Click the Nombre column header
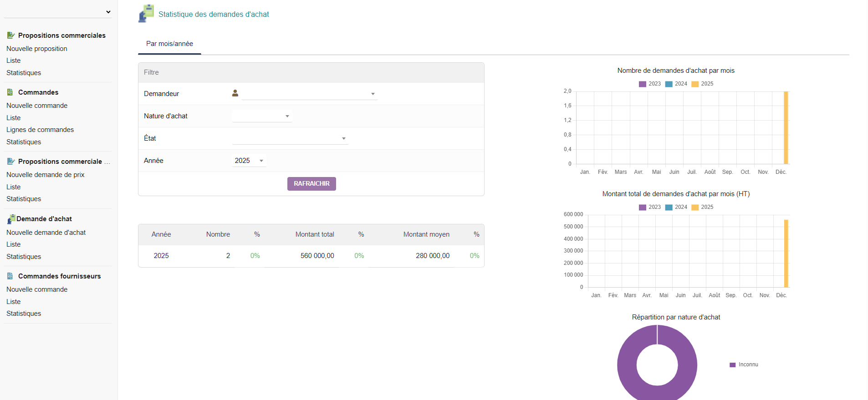Viewport: 868px width, 400px height. 218,234
